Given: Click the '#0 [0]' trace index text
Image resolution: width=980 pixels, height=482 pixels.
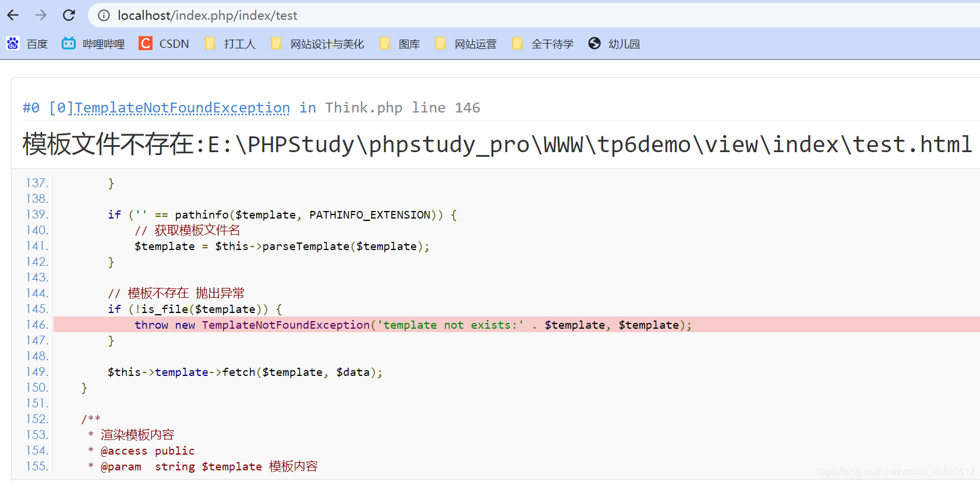Looking at the screenshot, I should (x=48, y=108).
